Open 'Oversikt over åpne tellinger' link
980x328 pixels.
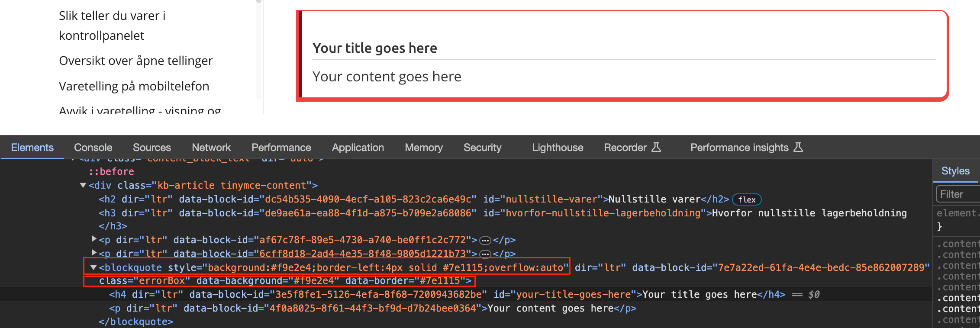point(135,61)
